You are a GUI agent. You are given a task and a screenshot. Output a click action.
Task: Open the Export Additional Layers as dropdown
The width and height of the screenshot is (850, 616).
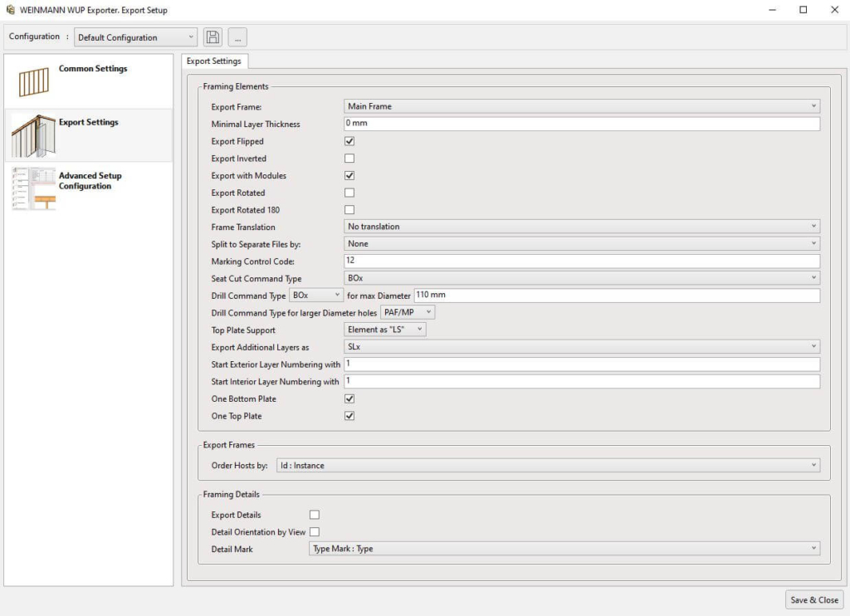(582, 346)
